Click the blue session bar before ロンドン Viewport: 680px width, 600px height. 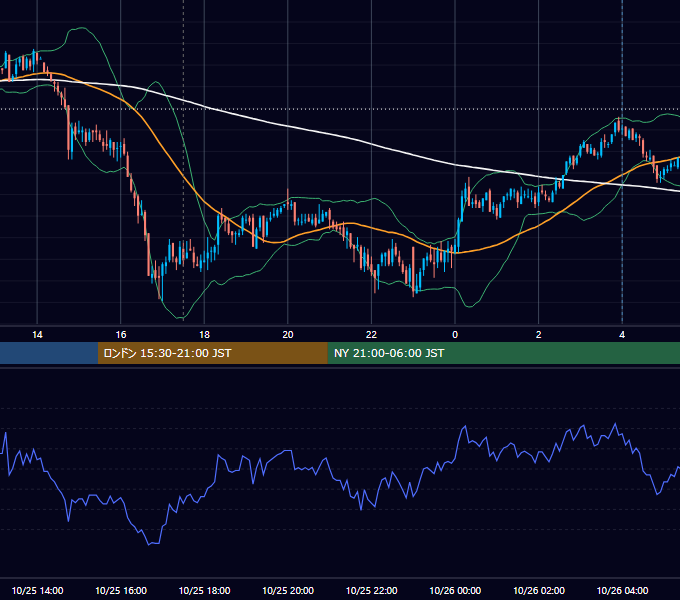49,353
